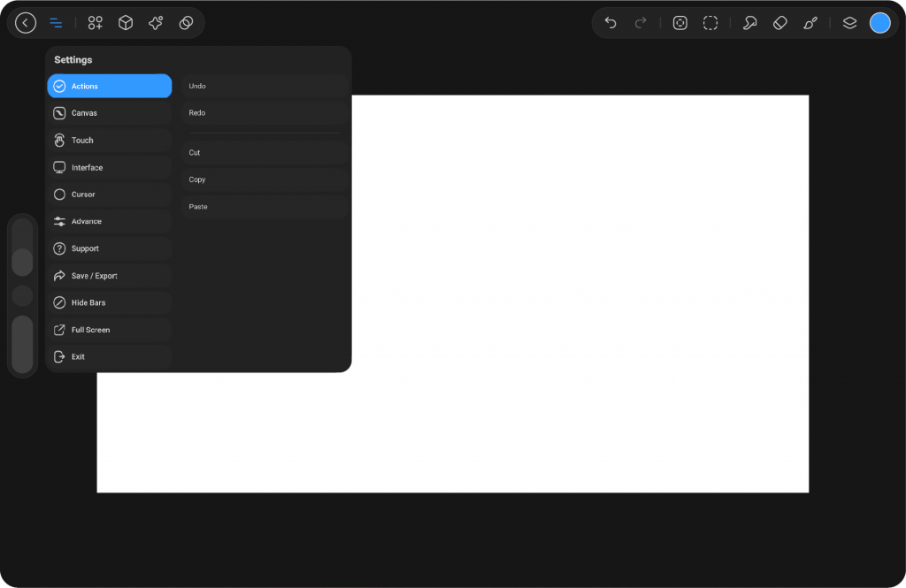
Task: Click the Copy action
Action: click(x=265, y=179)
